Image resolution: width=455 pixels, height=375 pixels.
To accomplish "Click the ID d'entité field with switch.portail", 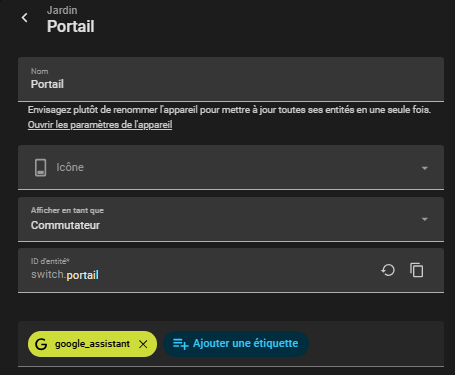I will [231, 270].
